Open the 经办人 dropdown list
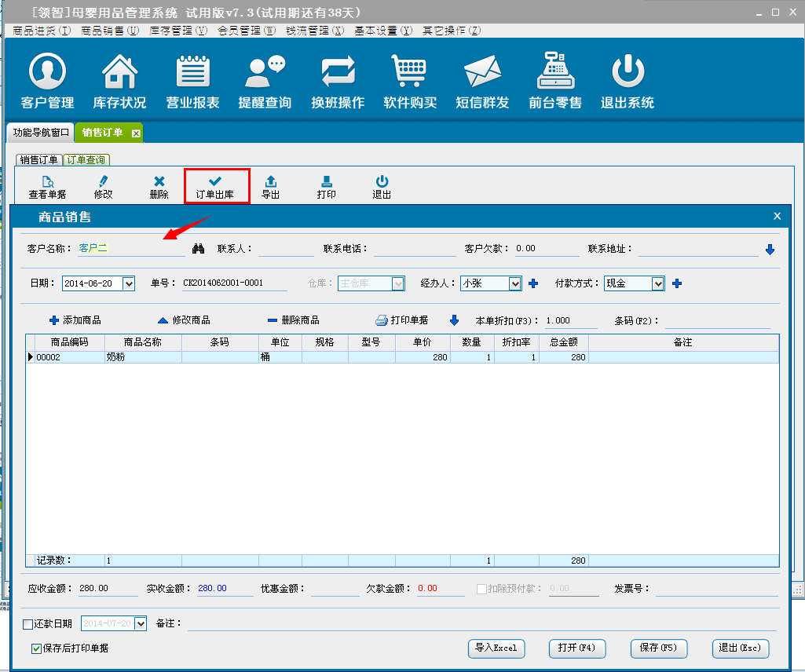The width and height of the screenshot is (805, 672). (515, 283)
